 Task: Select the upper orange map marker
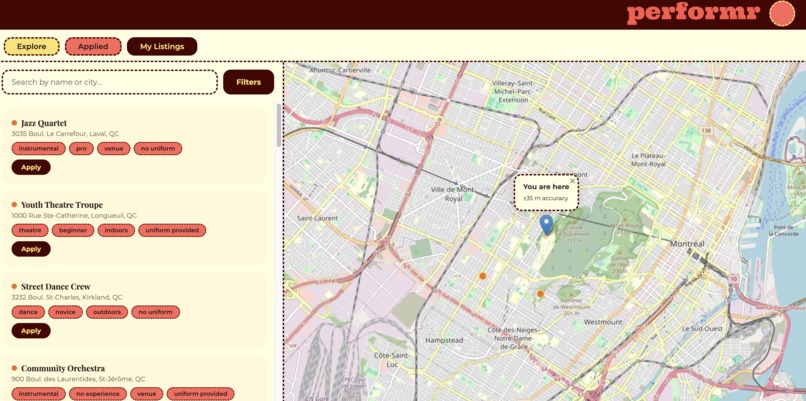click(483, 276)
